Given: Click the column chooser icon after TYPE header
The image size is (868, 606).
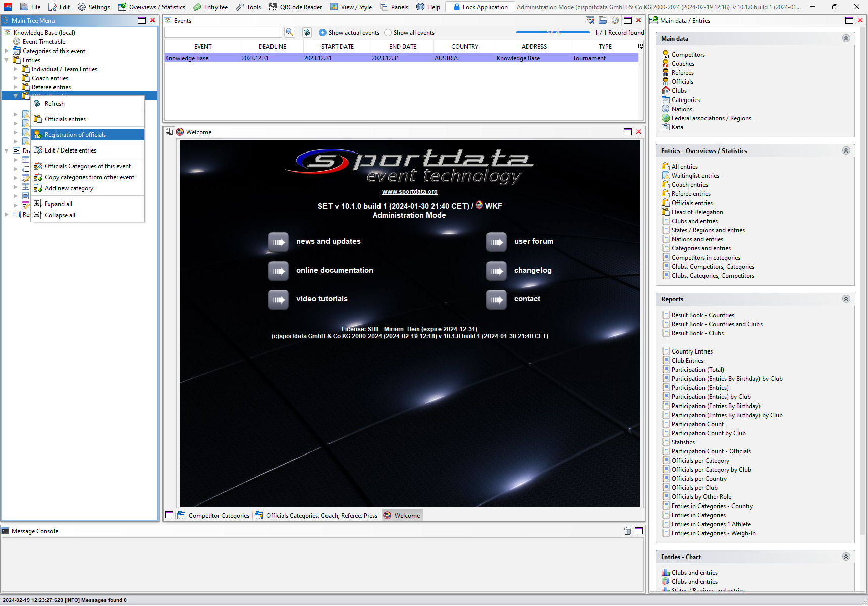Looking at the screenshot, I should 640,46.
